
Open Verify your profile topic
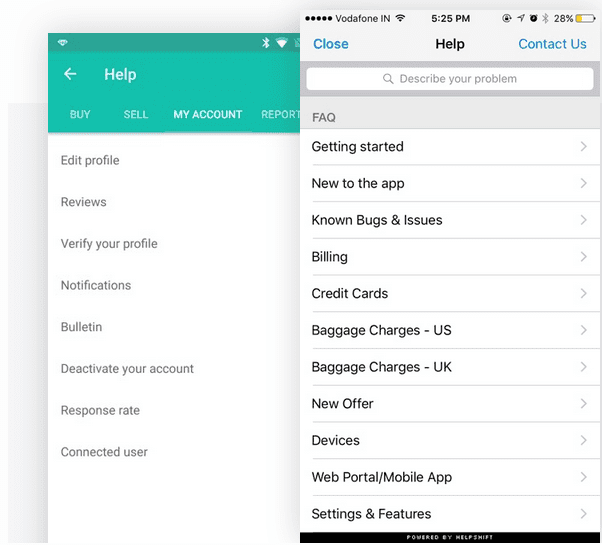(109, 244)
